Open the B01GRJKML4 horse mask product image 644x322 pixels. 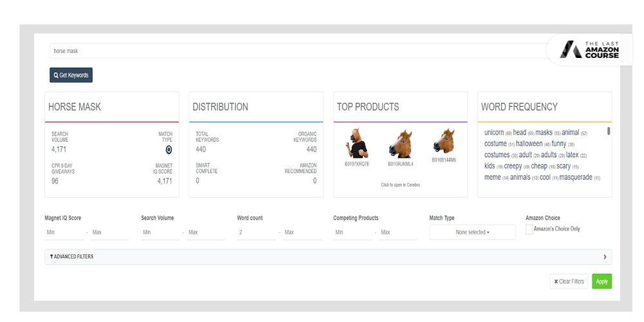point(400,144)
